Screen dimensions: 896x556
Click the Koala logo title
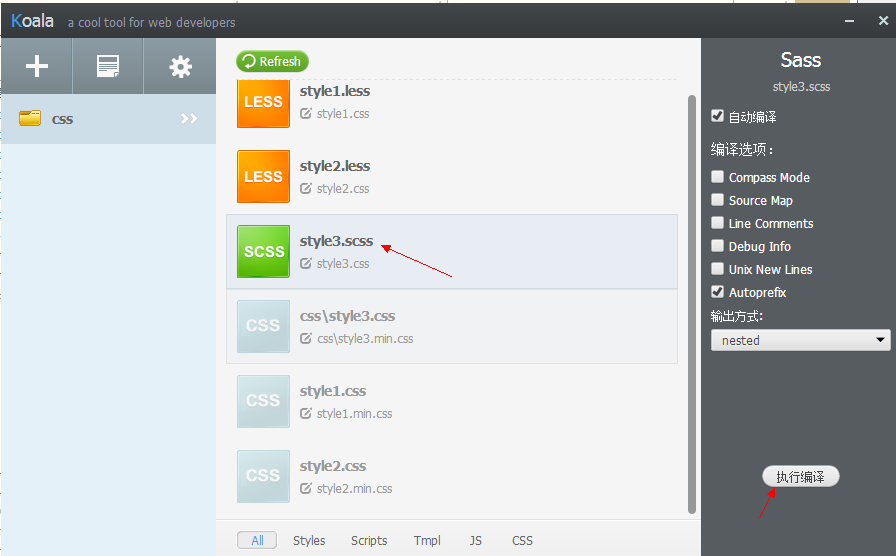coord(33,21)
